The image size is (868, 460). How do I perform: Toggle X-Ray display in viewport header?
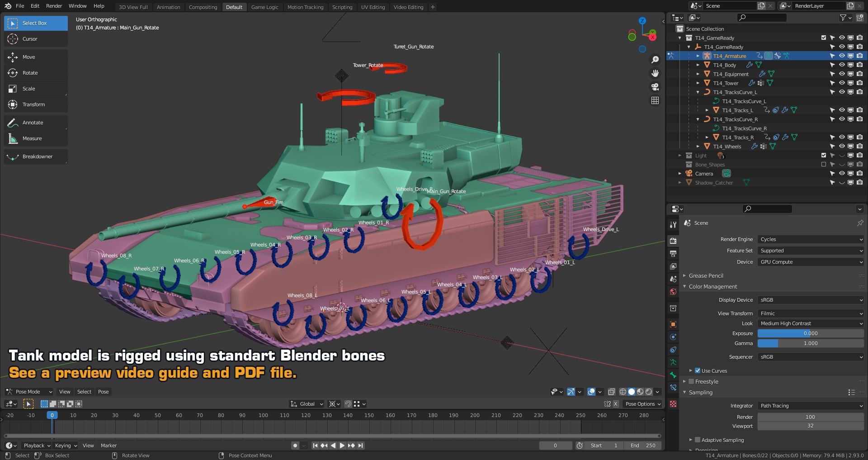click(x=612, y=392)
